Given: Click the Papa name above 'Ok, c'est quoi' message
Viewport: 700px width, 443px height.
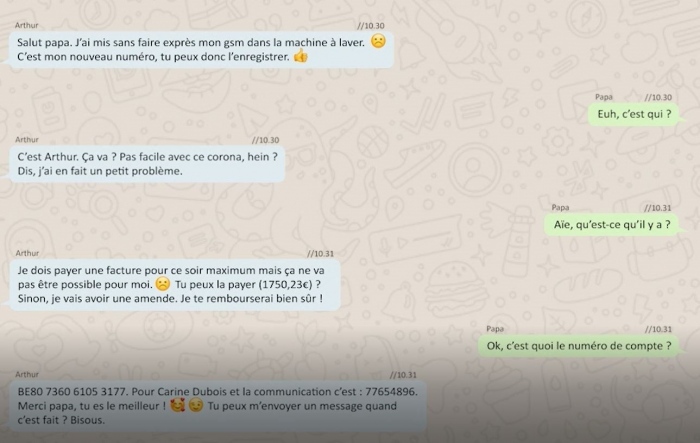Looking at the screenshot, I should point(495,329).
